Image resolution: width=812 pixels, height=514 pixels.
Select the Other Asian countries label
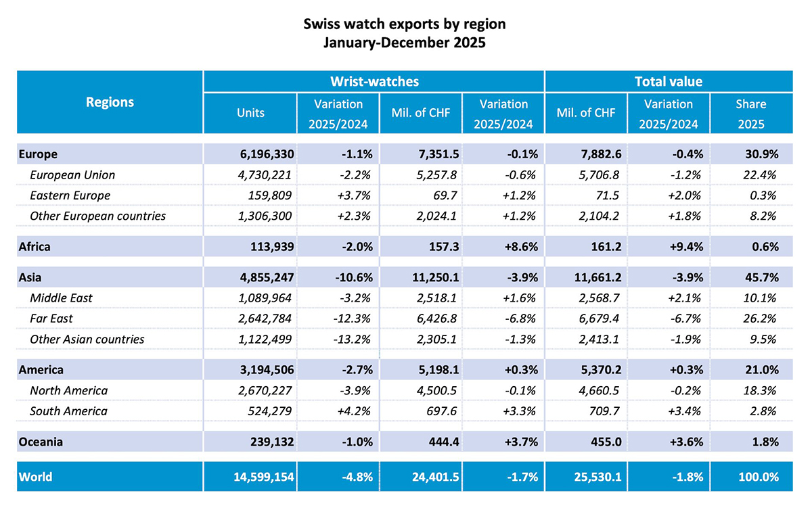(x=87, y=339)
